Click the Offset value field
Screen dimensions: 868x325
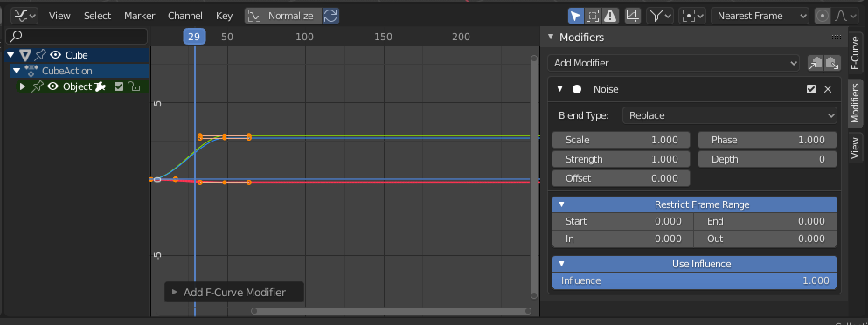pyautogui.click(x=621, y=178)
